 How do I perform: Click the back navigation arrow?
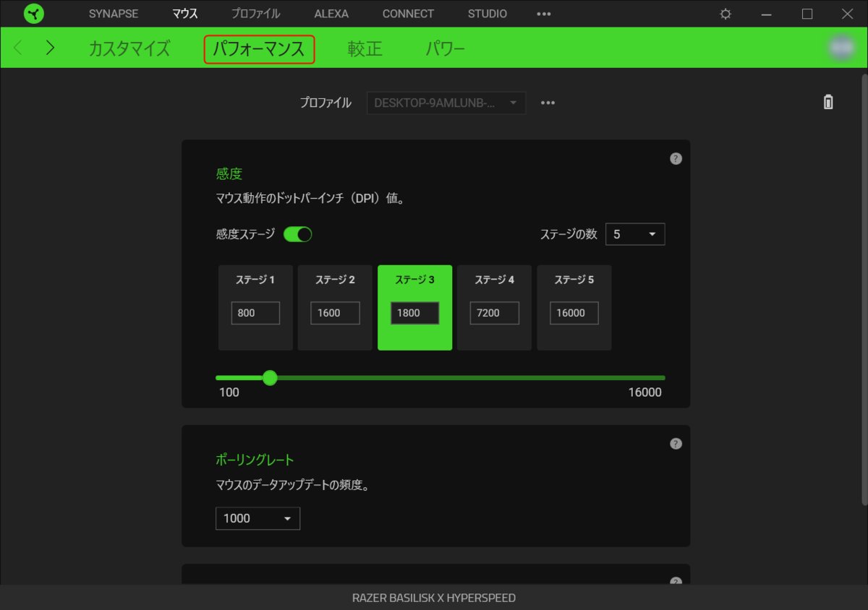pos(17,48)
